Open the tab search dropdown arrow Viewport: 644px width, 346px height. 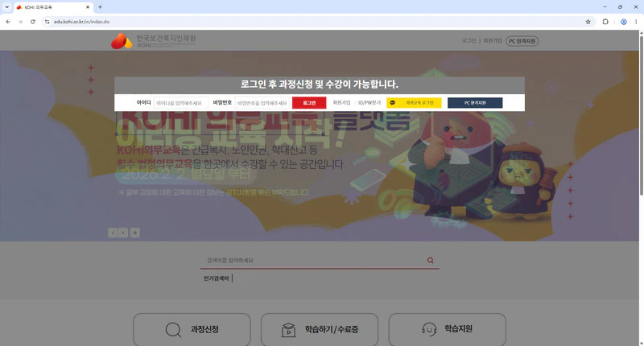point(6,7)
